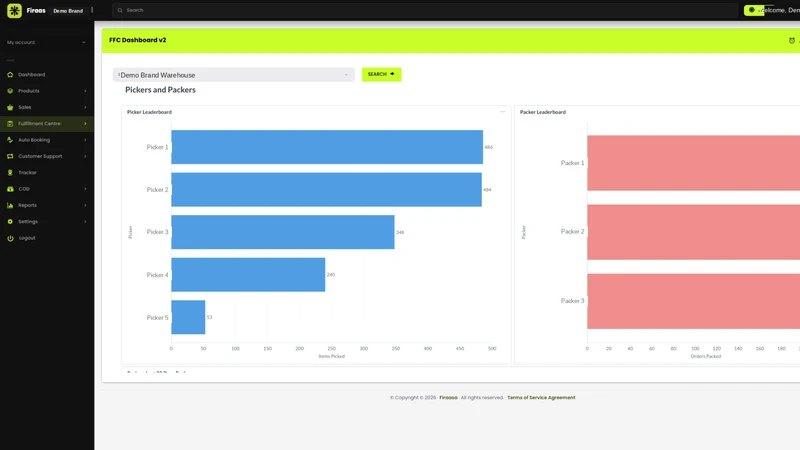Expand COD submenu chevron
The image size is (800, 450).
coord(85,189)
